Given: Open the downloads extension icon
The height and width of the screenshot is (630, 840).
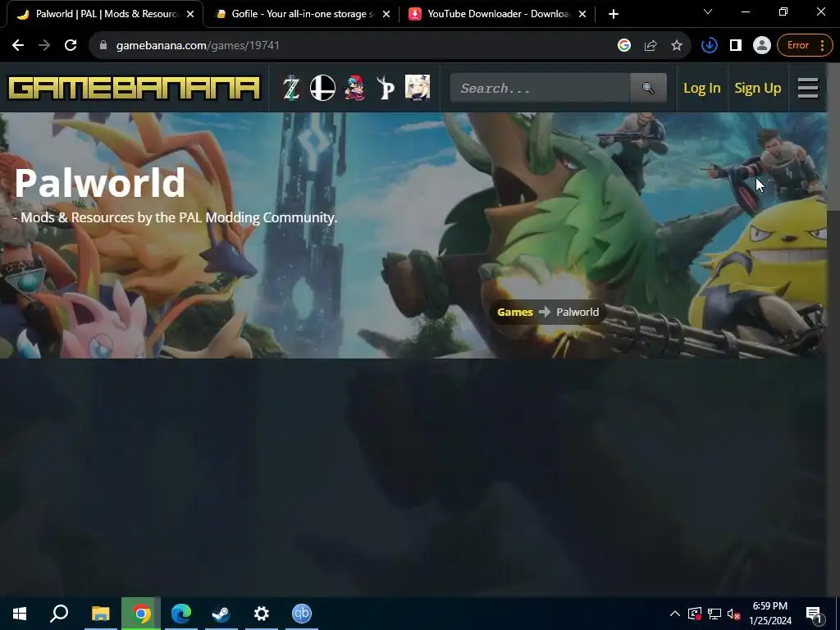Looking at the screenshot, I should click(x=710, y=46).
